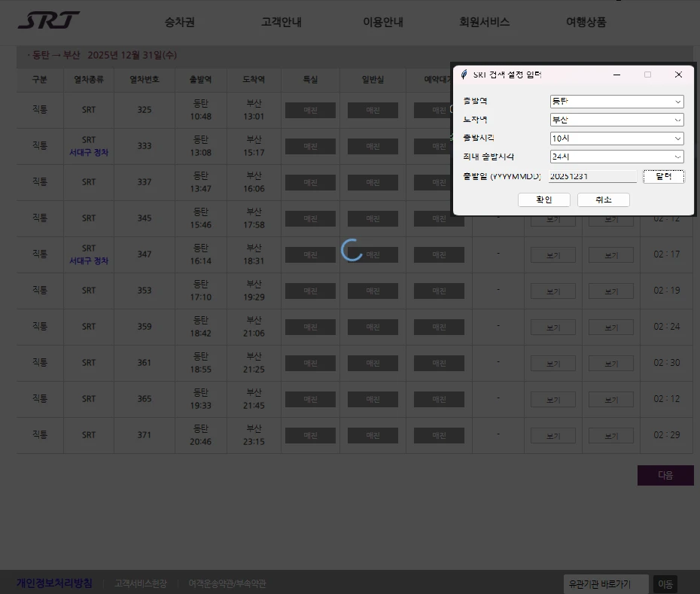The width and height of the screenshot is (700, 594).
Task: Click the 개인정보처리방침 footer link
Action: (54, 583)
